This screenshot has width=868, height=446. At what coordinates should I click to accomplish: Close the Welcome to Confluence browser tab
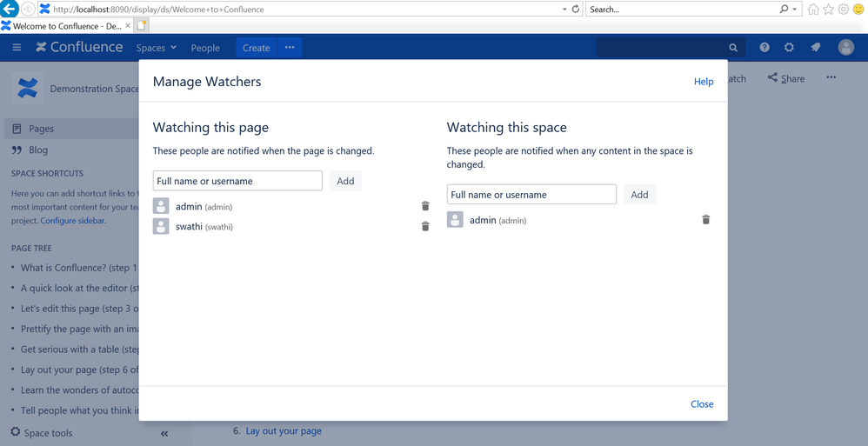click(128, 25)
